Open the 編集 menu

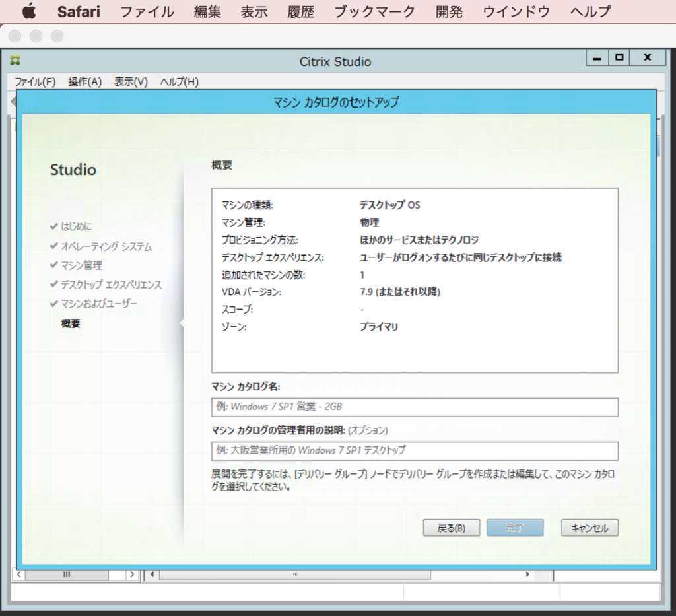point(207,12)
